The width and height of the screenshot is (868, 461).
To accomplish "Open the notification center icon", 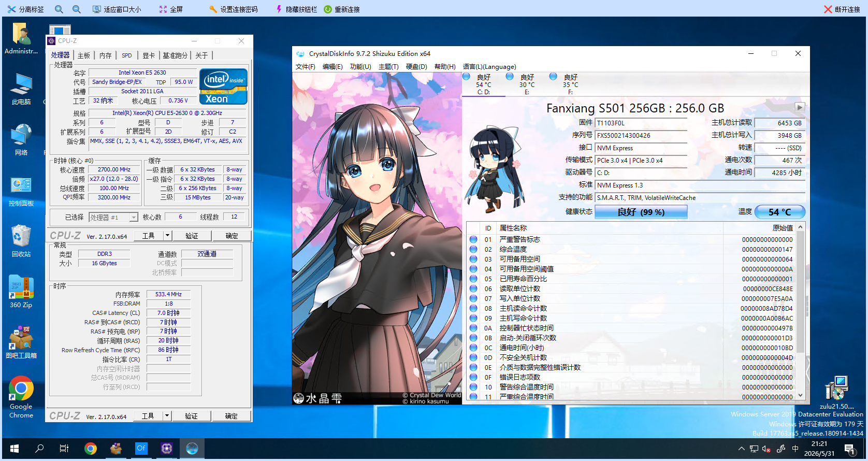I will [849, 449].
